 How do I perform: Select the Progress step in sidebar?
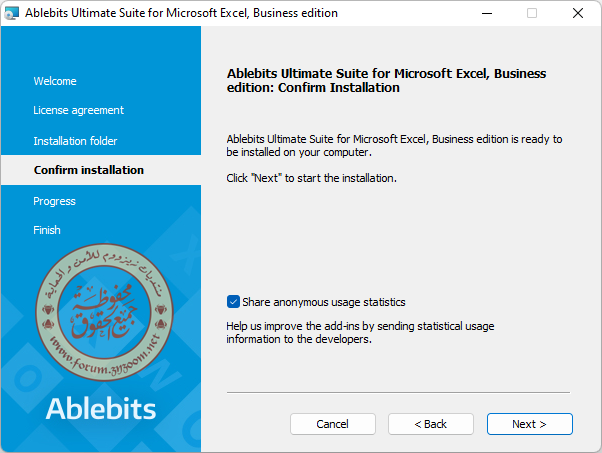point(54,201)
